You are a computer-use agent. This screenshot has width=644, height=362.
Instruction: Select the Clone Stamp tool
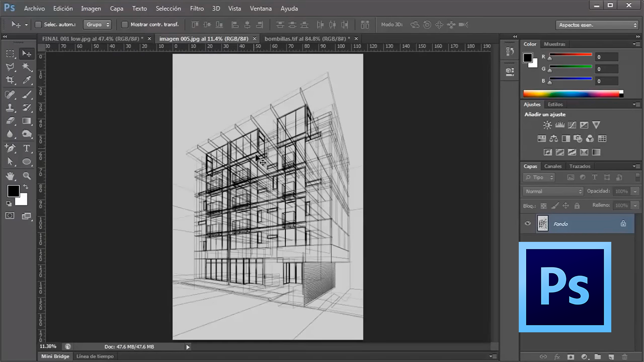[10, 108]
